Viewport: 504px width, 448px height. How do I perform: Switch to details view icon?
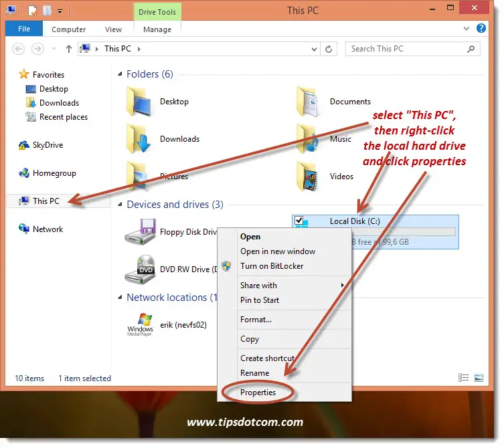click(463, 378)
